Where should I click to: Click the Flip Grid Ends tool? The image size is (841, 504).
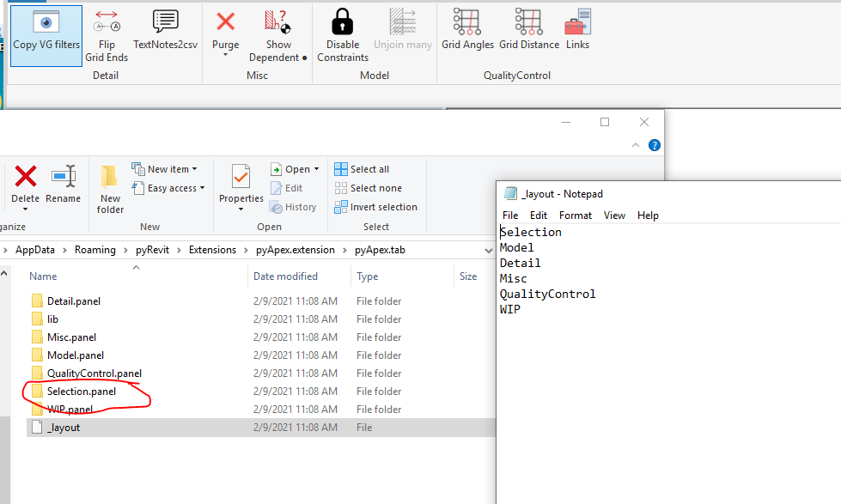[x=107, y=34]
